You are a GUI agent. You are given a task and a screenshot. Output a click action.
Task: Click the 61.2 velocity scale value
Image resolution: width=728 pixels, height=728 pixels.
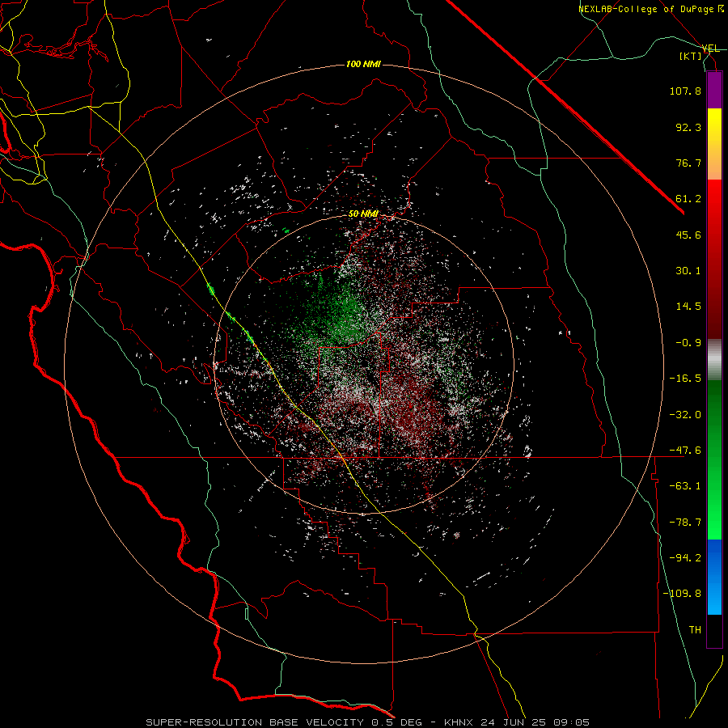(x=688, y=199)
